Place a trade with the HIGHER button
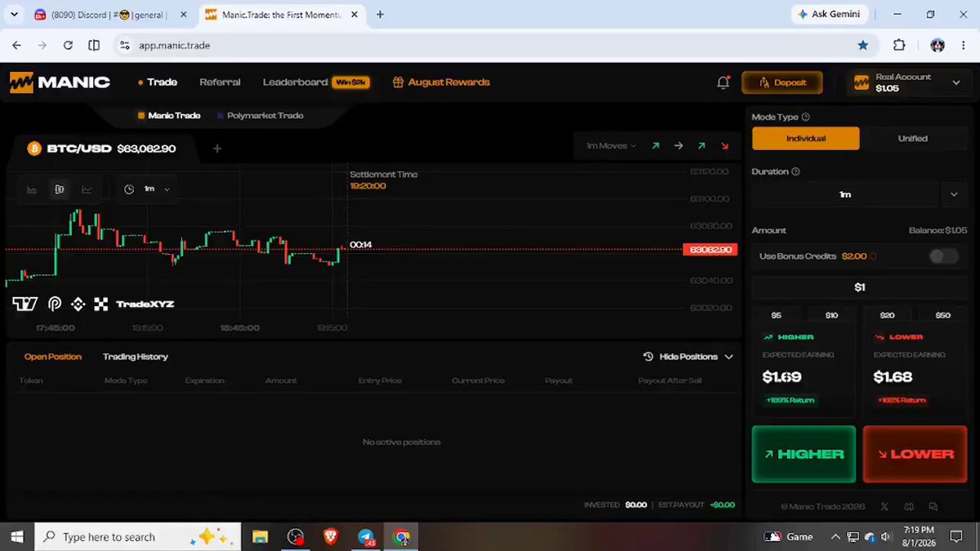 pyautogui.click(x=804, y=454)
